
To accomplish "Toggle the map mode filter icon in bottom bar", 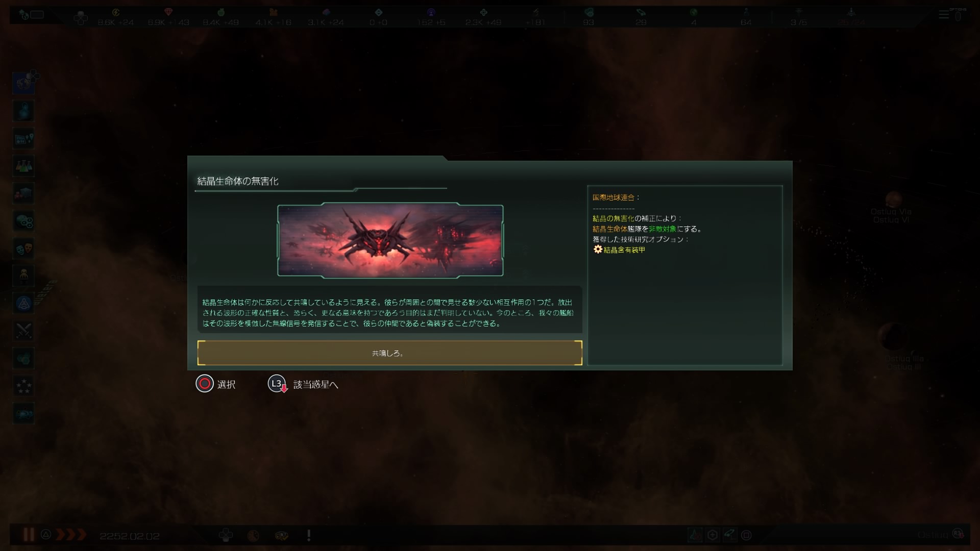I will 695,535.
